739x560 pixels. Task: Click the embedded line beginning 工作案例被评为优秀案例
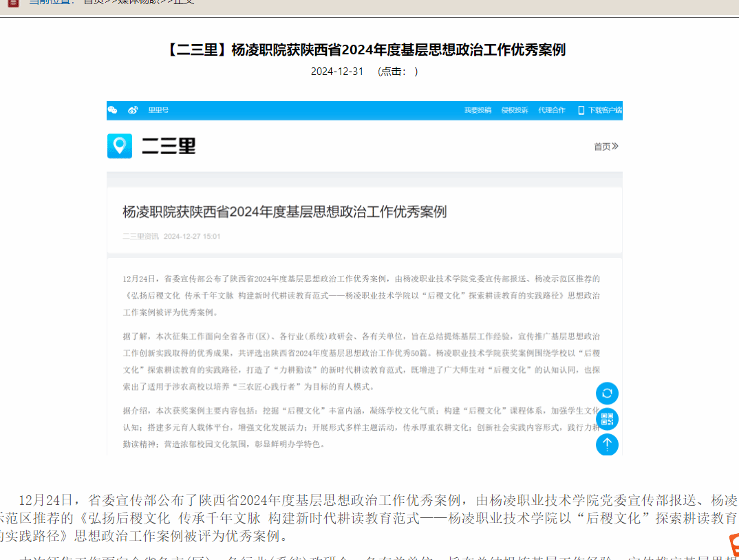(171, 312)
